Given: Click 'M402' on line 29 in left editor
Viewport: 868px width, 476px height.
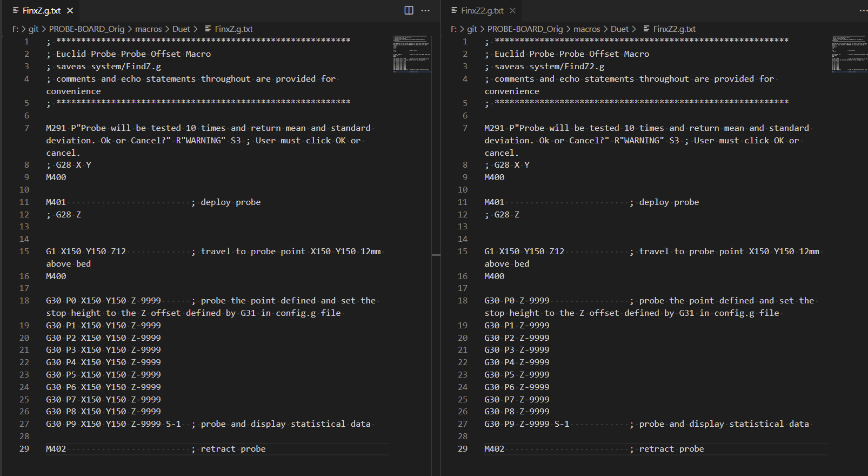Looking at the screenshot, I should point(56,448).
